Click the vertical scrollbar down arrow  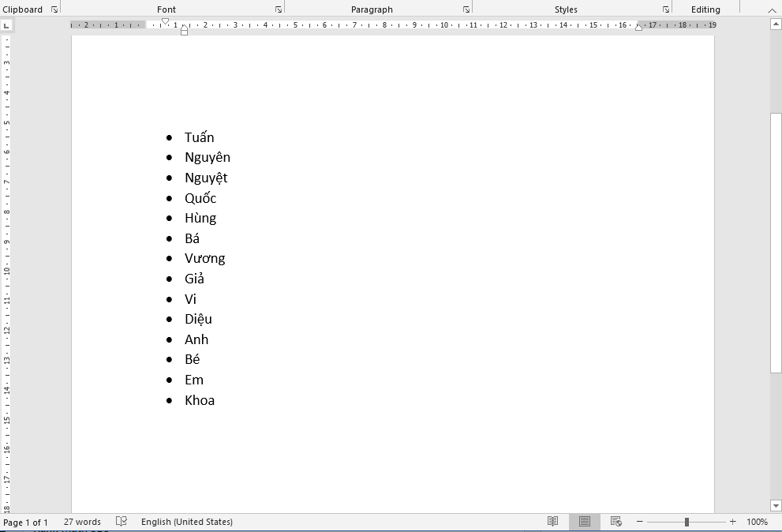pyautogui.click(x=776, y=505)
